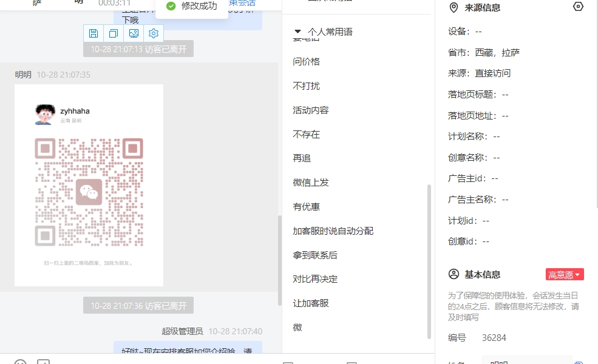Click the 落地页标题 row
The image size is (598, 364).
click(x=478, y=95)
